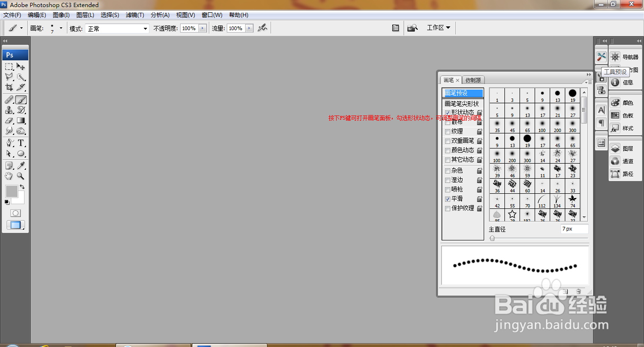Select the Eraser tool
The width and height of the screenshot is (644, 347).
coord(9,121)
